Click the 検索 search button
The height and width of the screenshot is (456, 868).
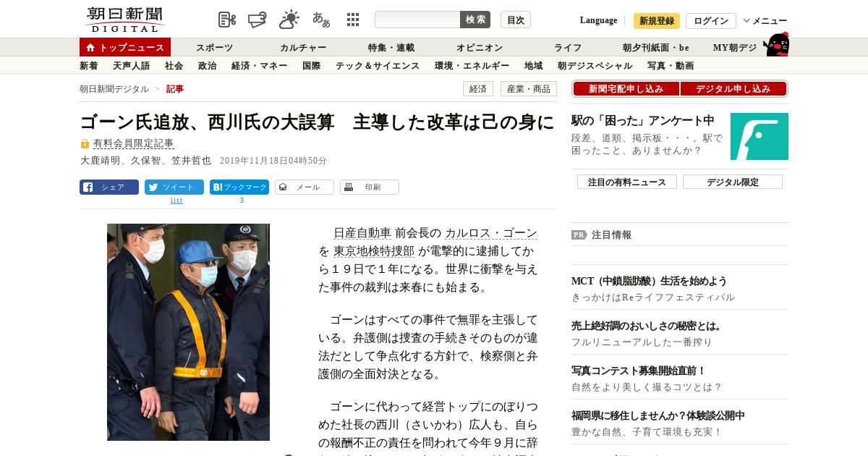(475, 20)
